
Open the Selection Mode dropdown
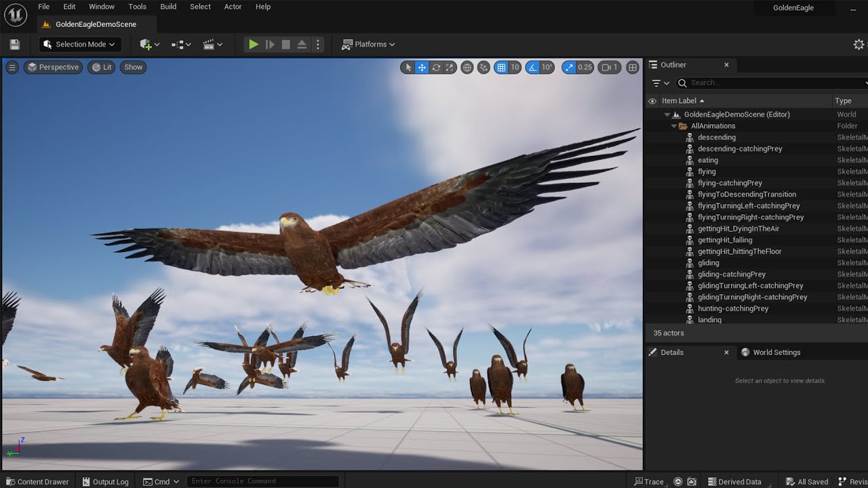click(79, 45)
